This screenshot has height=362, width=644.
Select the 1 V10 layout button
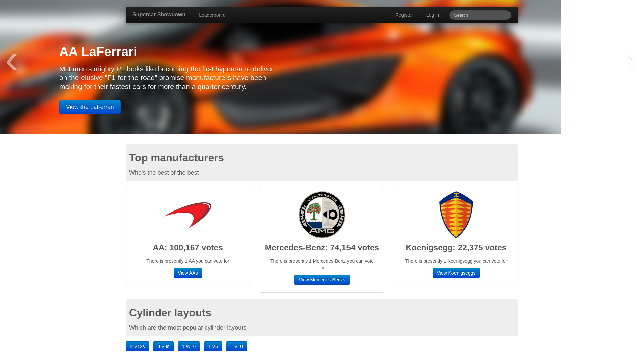pos(236,346)
